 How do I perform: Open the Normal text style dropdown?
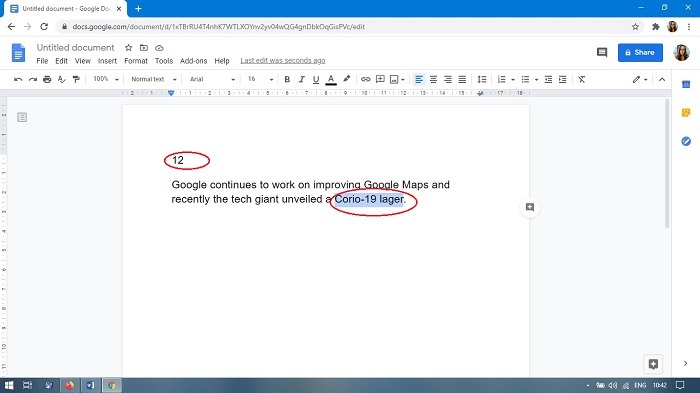point(154,79)
